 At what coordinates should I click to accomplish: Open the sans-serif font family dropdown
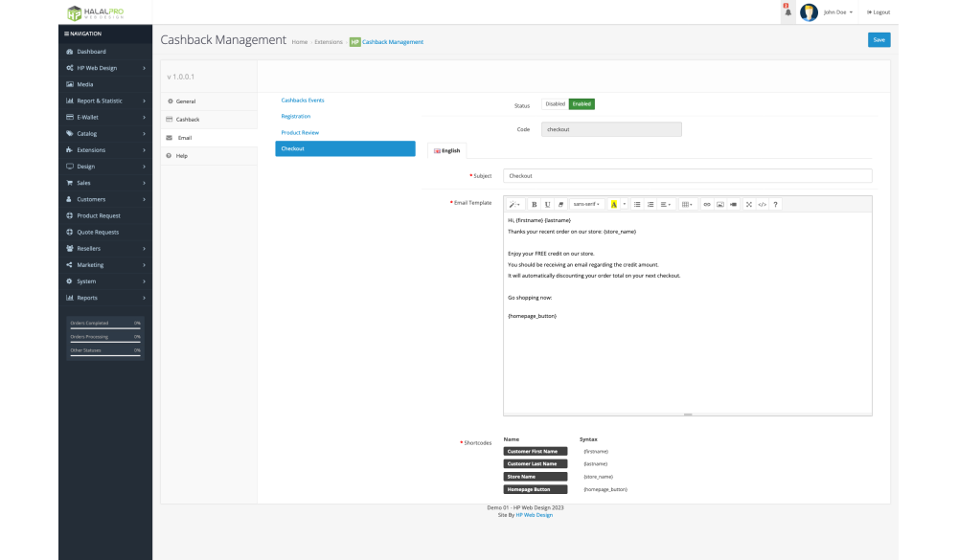(585, 204)
